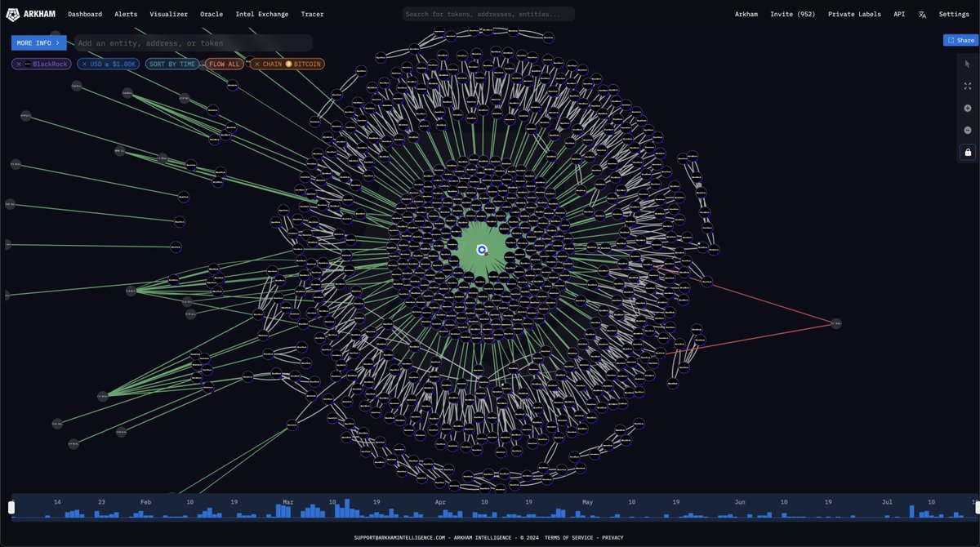Screen dimensions: 980x547
Task: Remove the CHAIN BITCOIN filter with its X
Action: 256,64
